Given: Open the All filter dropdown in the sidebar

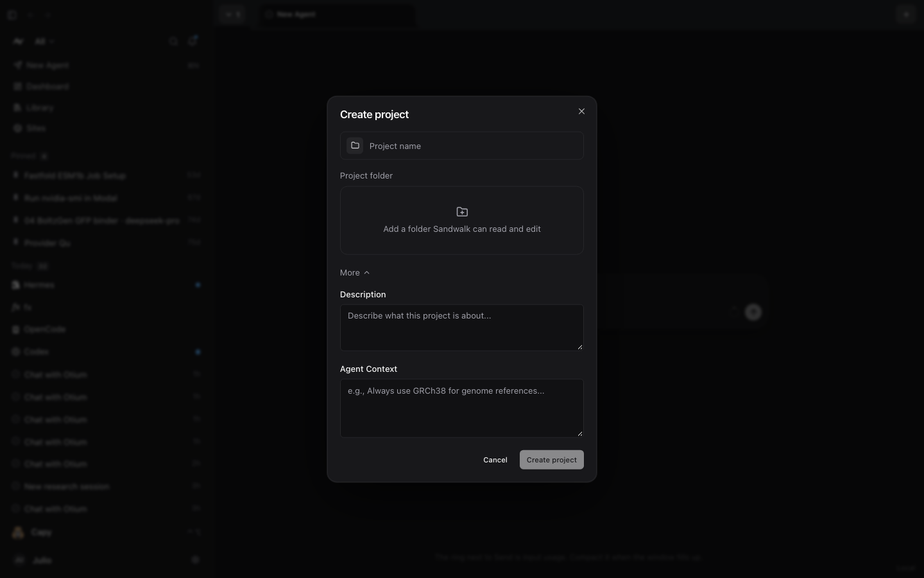Looking at the screenshot, I should click(44, 42).
